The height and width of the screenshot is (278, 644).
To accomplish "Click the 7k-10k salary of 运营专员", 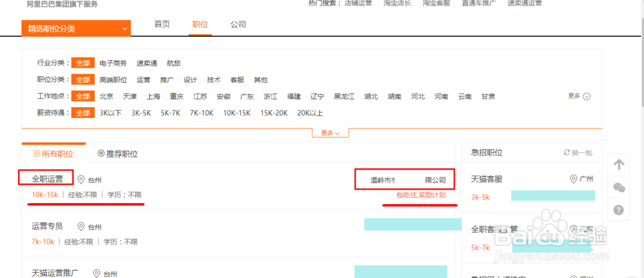I will tap(43, 241).
